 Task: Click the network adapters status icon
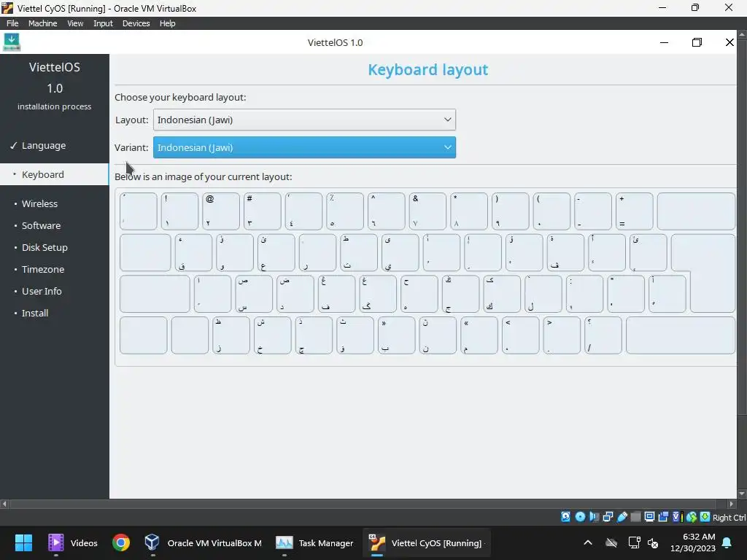coord(608,517)
